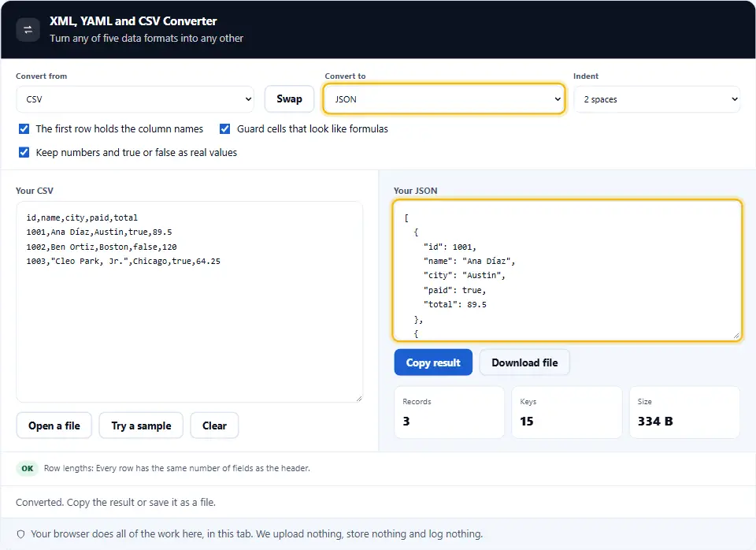This screenshot has width=756, height=550.
Task: Click the CSV row with "Cleo Park, Jr."
Action: pos(124,261)
